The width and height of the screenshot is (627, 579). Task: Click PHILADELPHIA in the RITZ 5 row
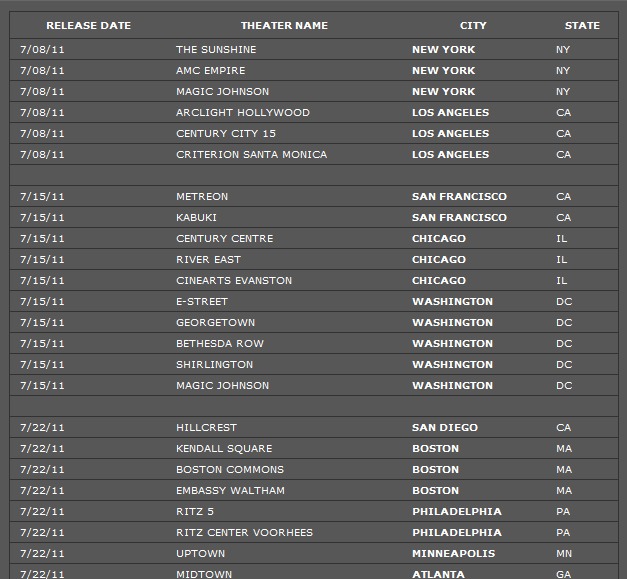coord(457,511)
